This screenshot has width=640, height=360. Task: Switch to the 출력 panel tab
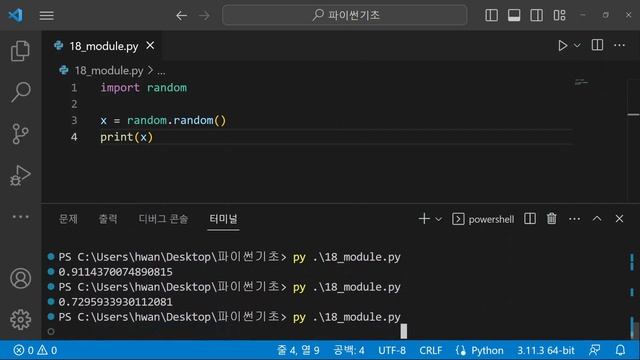(x=108, y=219)
